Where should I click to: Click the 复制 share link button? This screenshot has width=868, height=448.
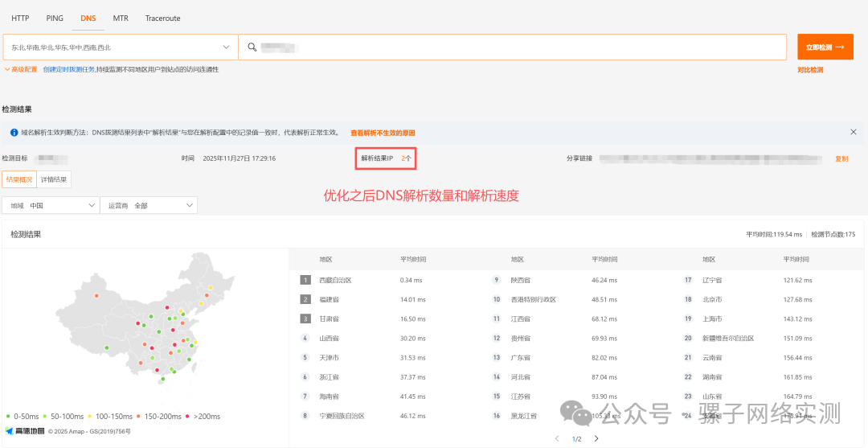[841, 158]
